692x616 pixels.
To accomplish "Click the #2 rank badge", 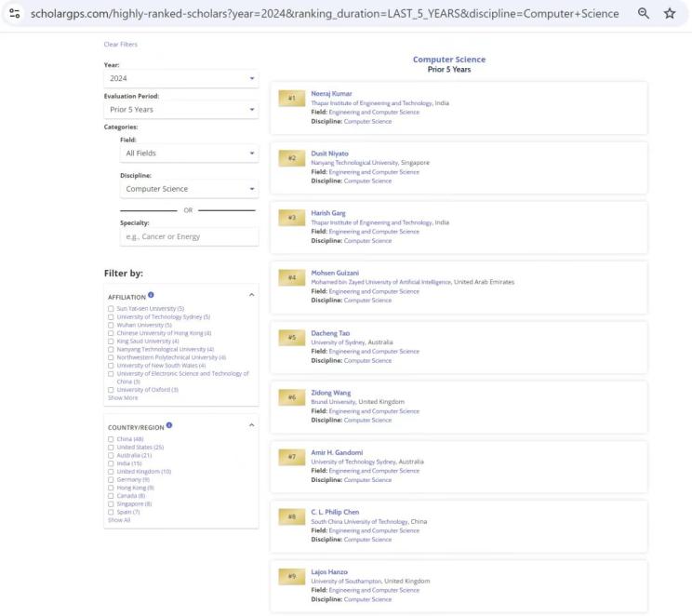I will click(292, 158).
